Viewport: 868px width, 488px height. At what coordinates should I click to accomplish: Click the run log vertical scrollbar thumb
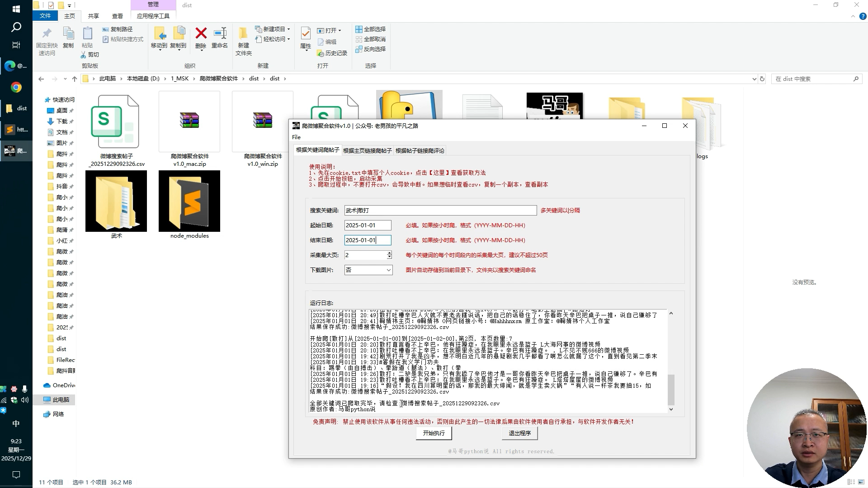pyautogui.click(x=671, y=389)
